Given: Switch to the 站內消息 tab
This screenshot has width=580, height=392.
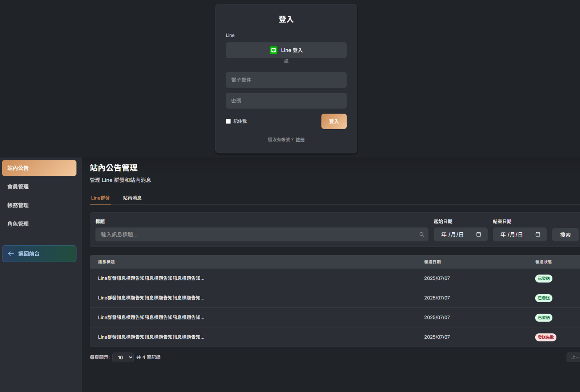Looking at the screenshot, I should coord(132,198).
